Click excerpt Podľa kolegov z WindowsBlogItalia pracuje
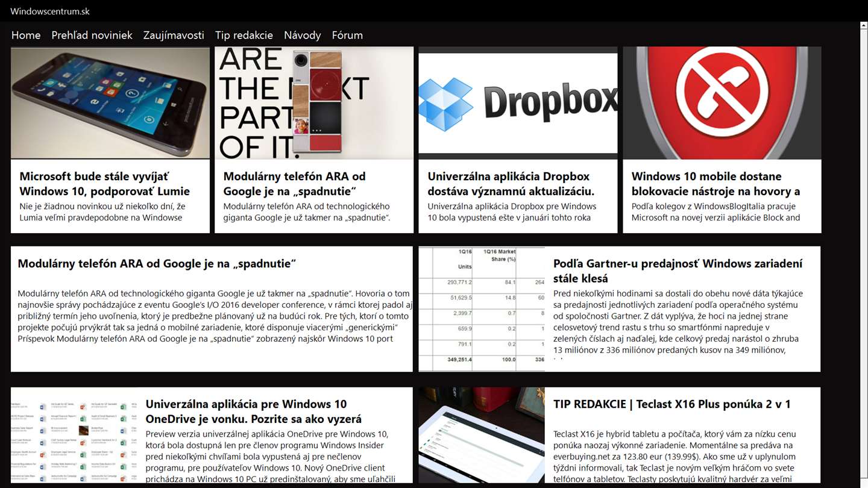 tap(716, 212)
